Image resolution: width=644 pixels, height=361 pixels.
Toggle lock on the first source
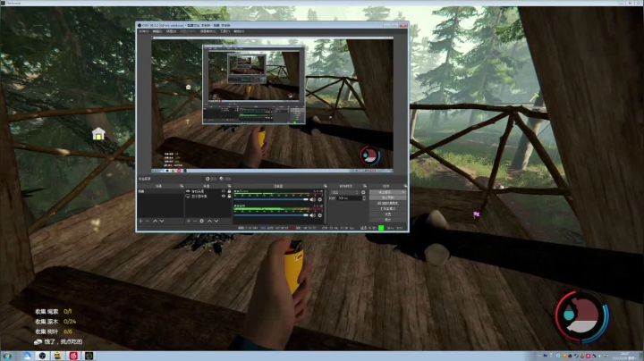229,191
